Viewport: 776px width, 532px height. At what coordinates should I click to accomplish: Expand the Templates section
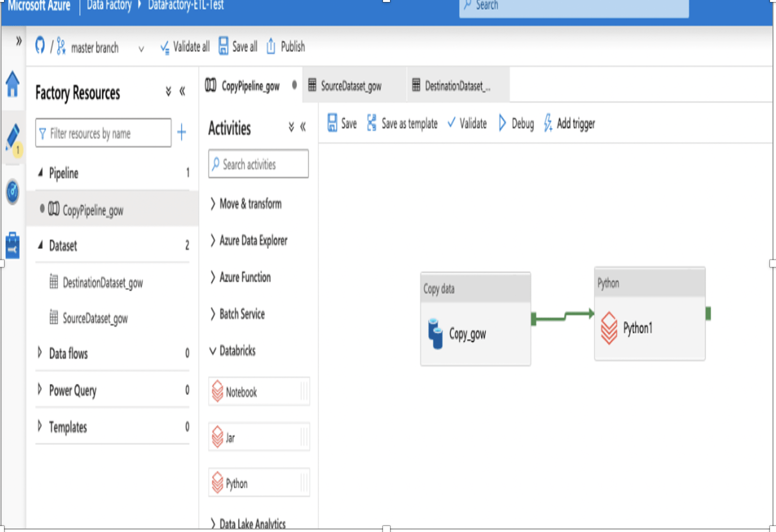40,426
